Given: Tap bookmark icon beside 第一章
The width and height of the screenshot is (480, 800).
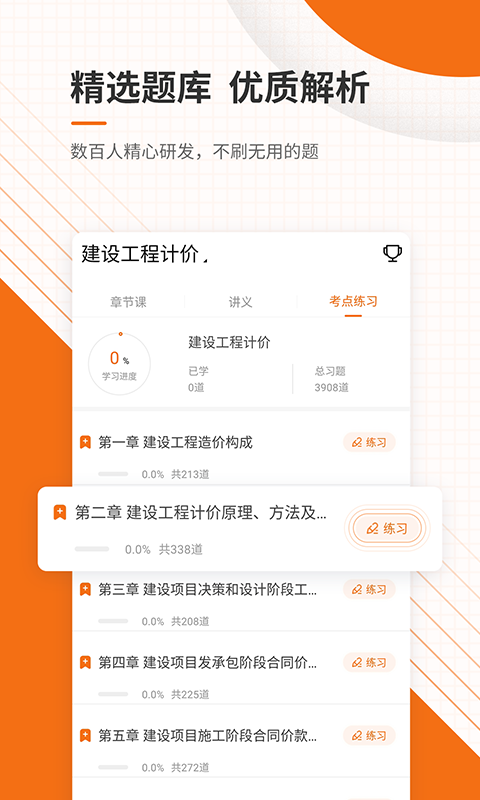Looking at the screenshot, I should (85, 442).
